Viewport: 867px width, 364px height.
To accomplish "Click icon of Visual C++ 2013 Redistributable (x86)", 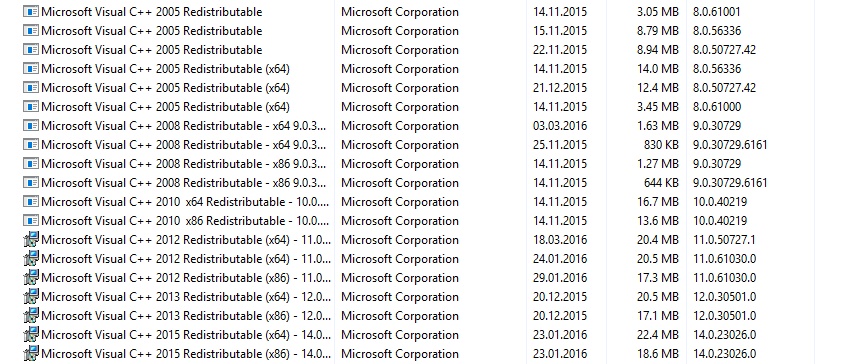I will pos(31,316).
